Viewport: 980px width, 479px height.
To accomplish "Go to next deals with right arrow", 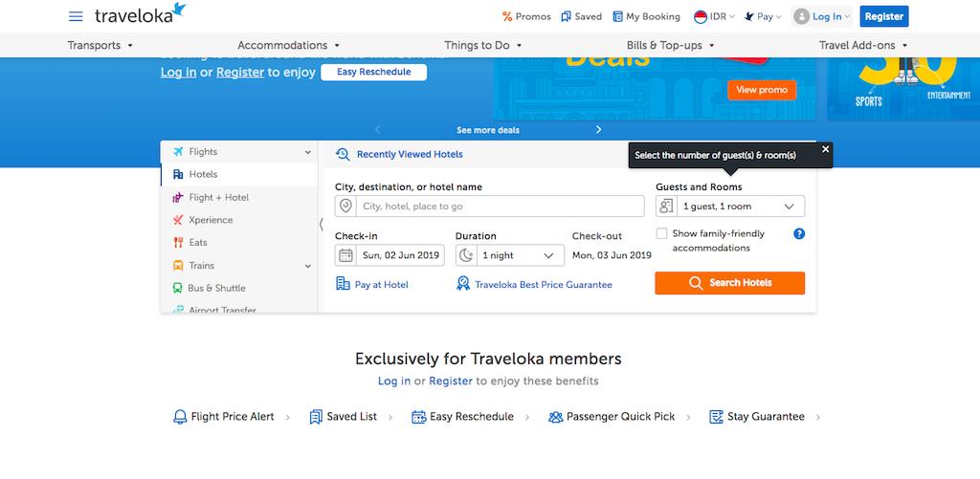I will (x=598, y=129).
